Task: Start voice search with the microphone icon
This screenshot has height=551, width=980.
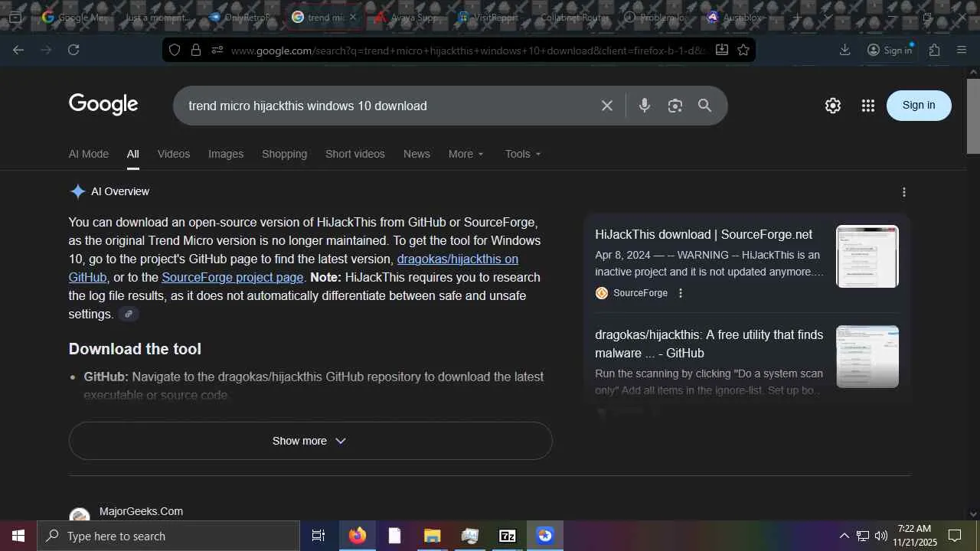Action: (645, 106)
